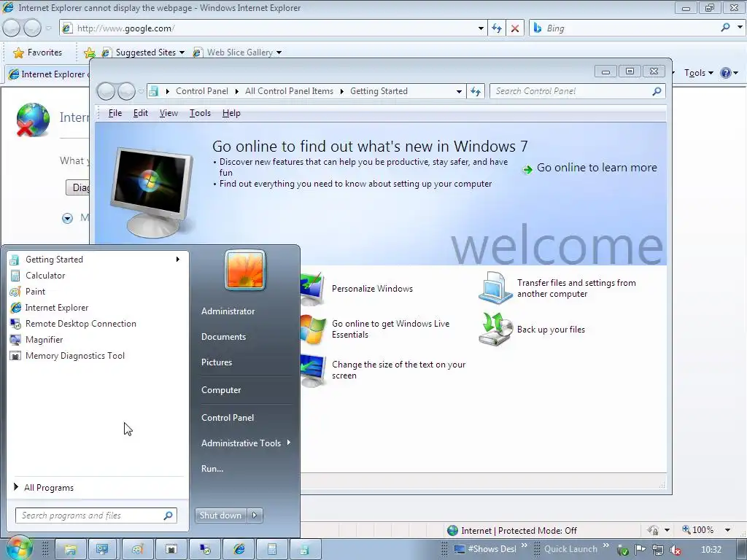
Task: Launch Paint from the Start menu
Action: (98, 292)
